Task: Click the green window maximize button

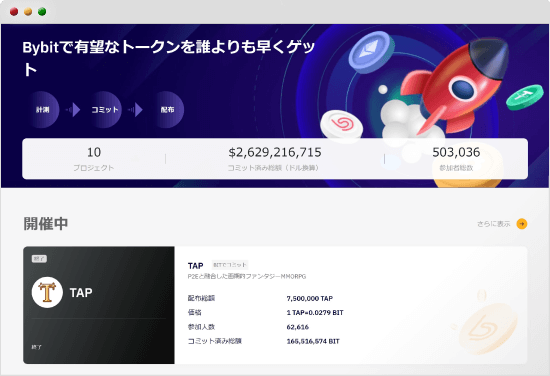Action: tap(42, 12)
